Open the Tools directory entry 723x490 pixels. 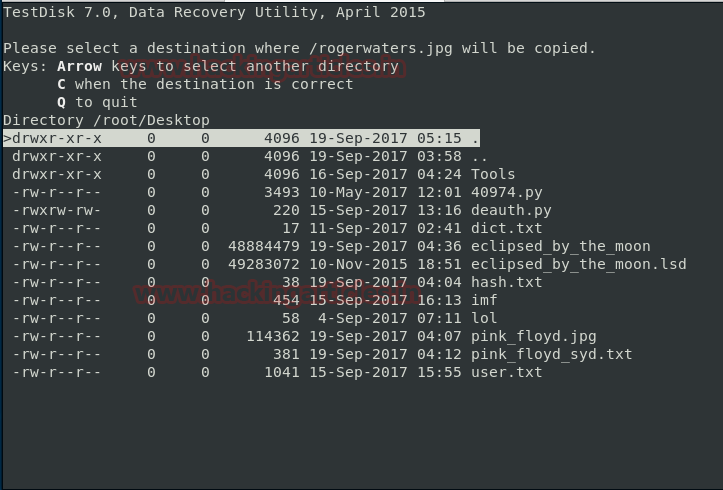(263, 174)
